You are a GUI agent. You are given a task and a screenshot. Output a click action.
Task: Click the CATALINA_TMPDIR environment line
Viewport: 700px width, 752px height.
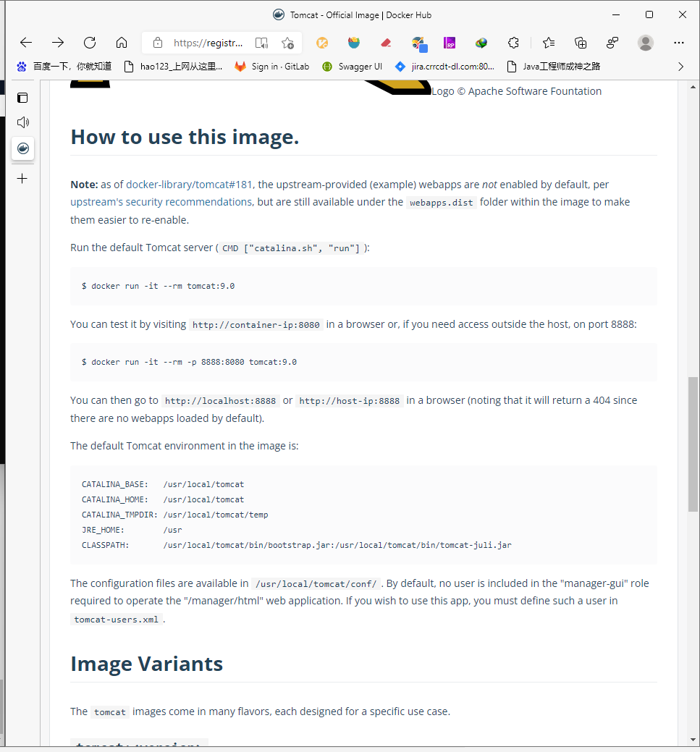tap(174, 515)
